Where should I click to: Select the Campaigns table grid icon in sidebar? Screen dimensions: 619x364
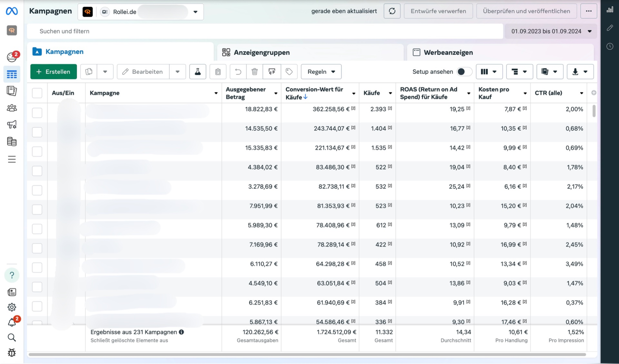[12, 74]
